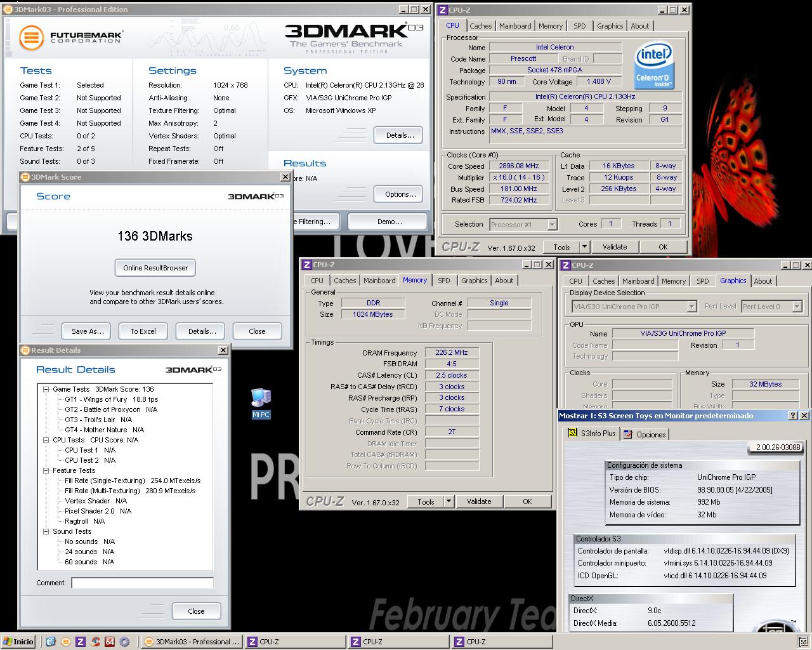Switch to Mainboard tab in top CPU-Z
Image resolution: width=812 pixels, height=650 pixels.
tap(515, 26)
